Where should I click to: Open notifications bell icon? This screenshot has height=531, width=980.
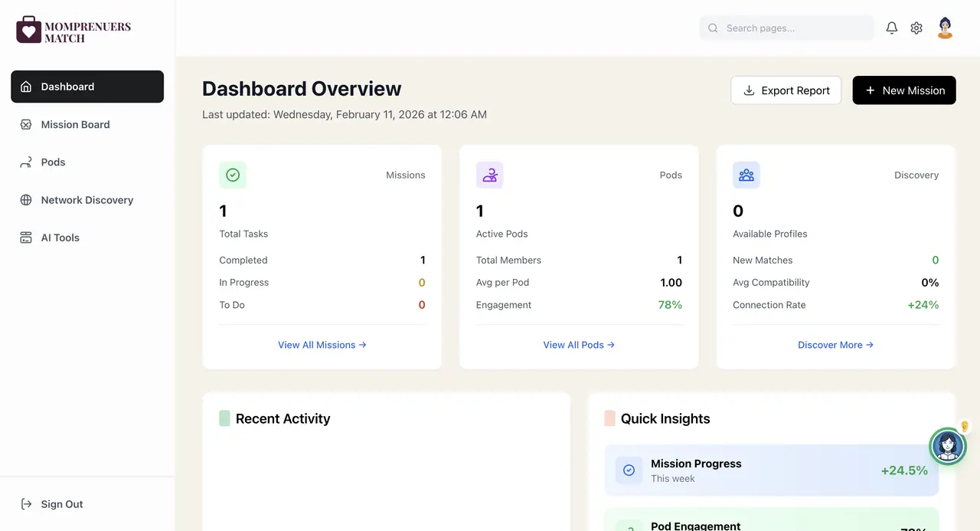892,28
